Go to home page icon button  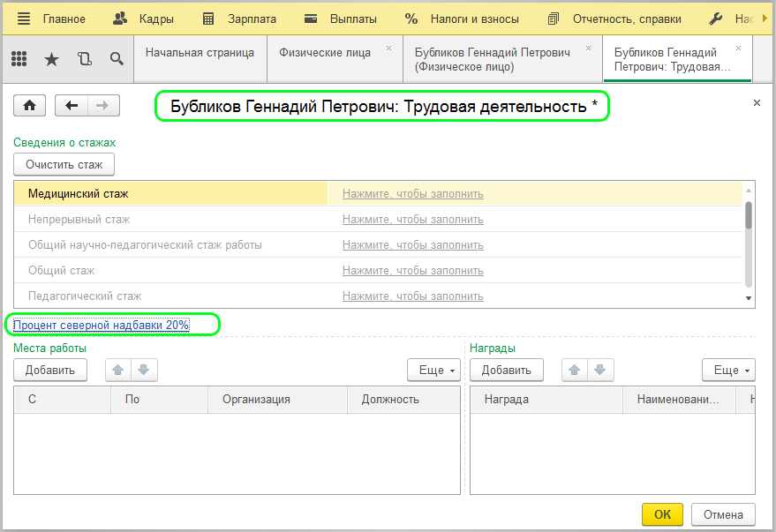point(29,106)
